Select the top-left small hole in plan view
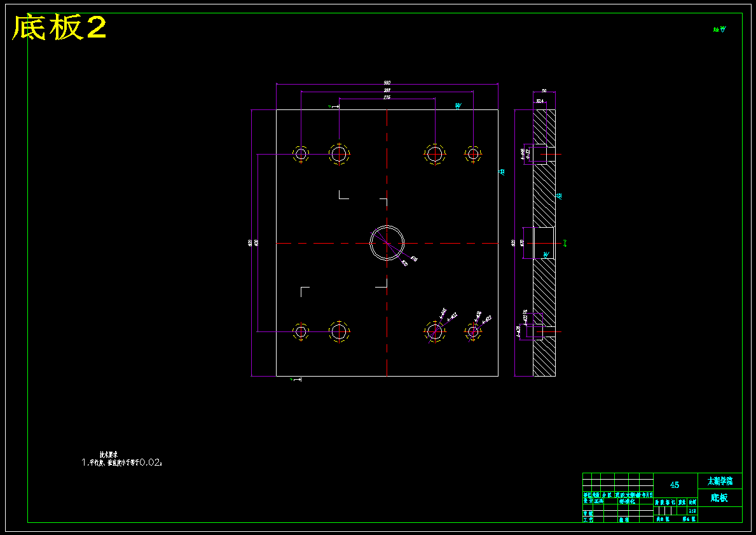 pos(301,154)
